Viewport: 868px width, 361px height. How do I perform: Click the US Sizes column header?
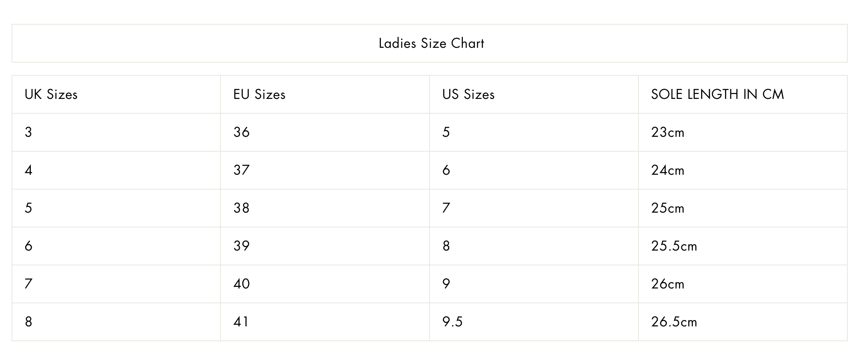tap(468, 94)
